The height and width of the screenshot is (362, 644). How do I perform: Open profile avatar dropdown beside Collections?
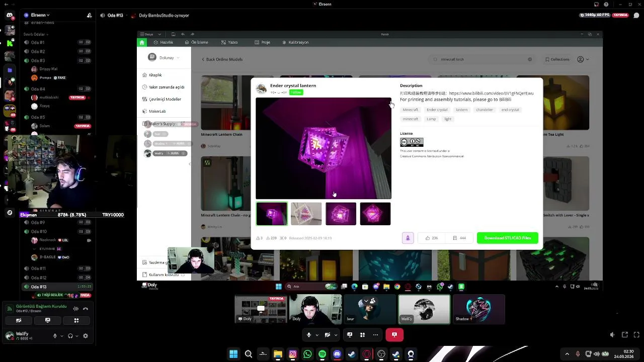tap(583, 59)
